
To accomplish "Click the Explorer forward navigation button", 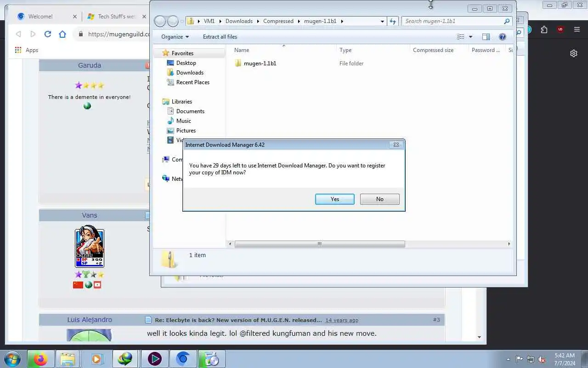I will pyautogui.click(x=173, y=21).
